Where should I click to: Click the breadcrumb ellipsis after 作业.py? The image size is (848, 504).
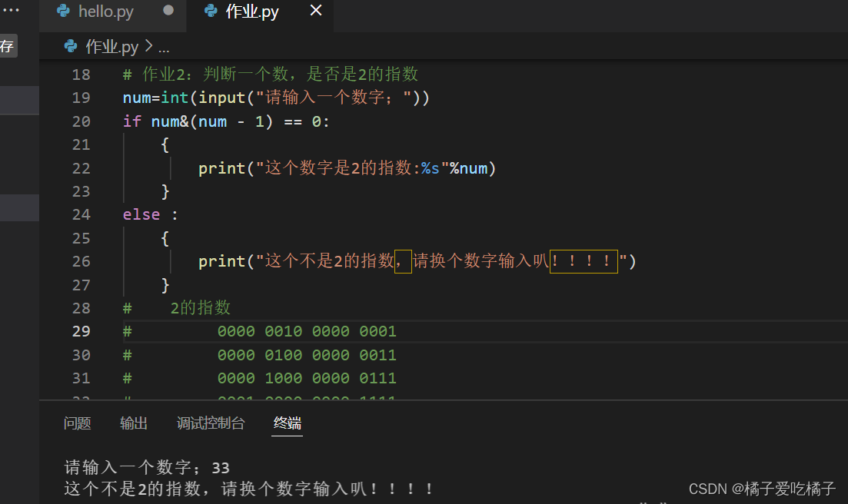click(x=164, y=48)
